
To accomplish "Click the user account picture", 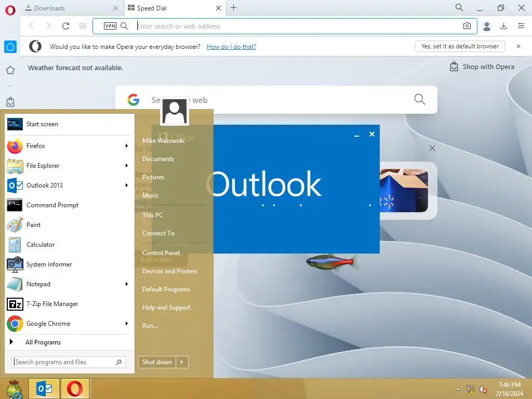I will pos(175,111).
